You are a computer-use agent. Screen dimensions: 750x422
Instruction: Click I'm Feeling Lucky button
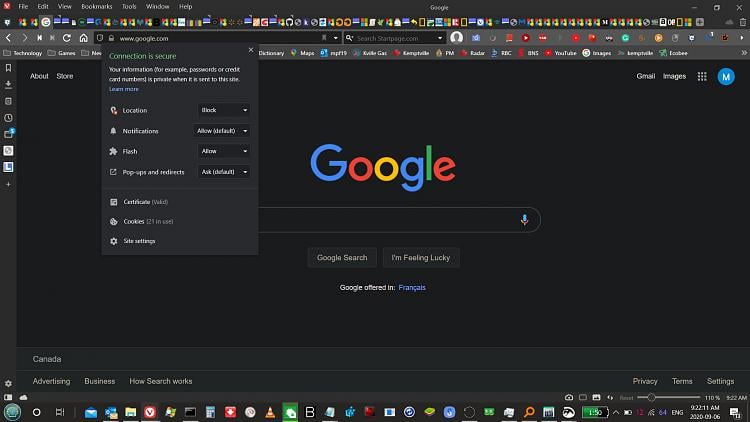coord(421,257)
